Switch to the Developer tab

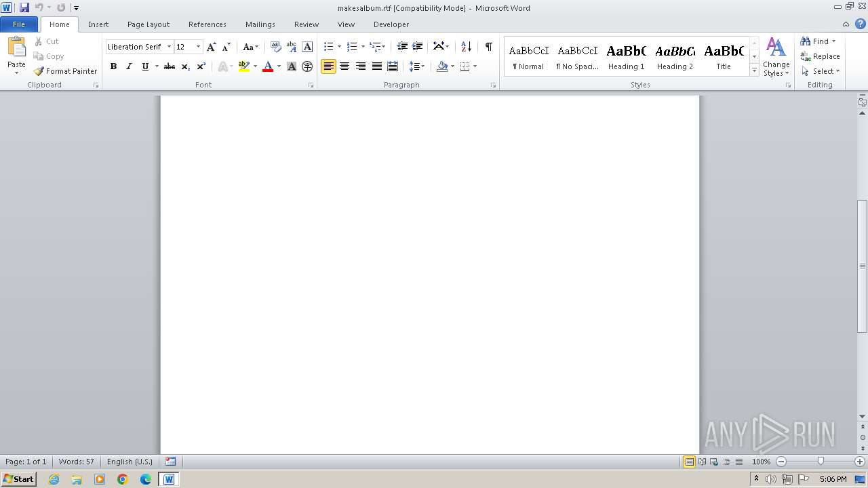click(391, 24)
